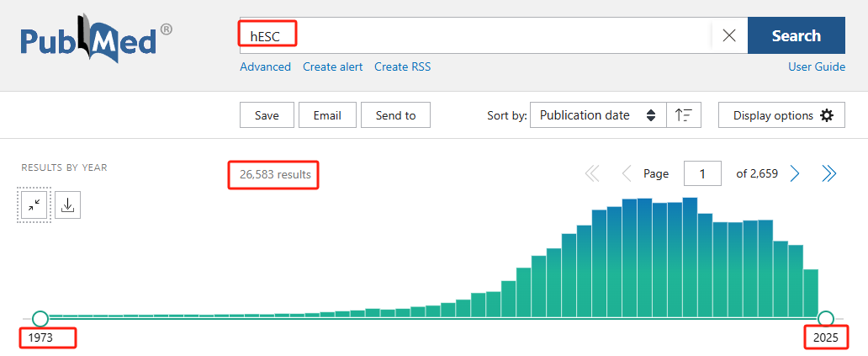Collapse the results by year chart

34,205
